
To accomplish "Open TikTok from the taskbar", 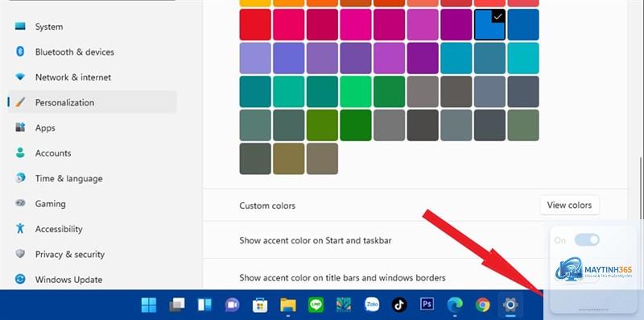I will (x=399, y=305).
